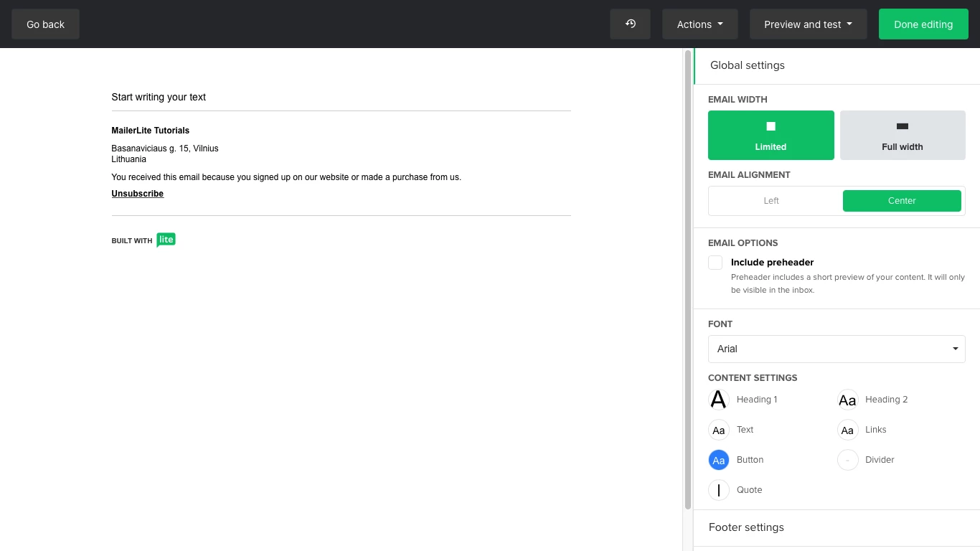
Task: Click the MailerLite lite logo badge
Action: click(x=166, y=240)
